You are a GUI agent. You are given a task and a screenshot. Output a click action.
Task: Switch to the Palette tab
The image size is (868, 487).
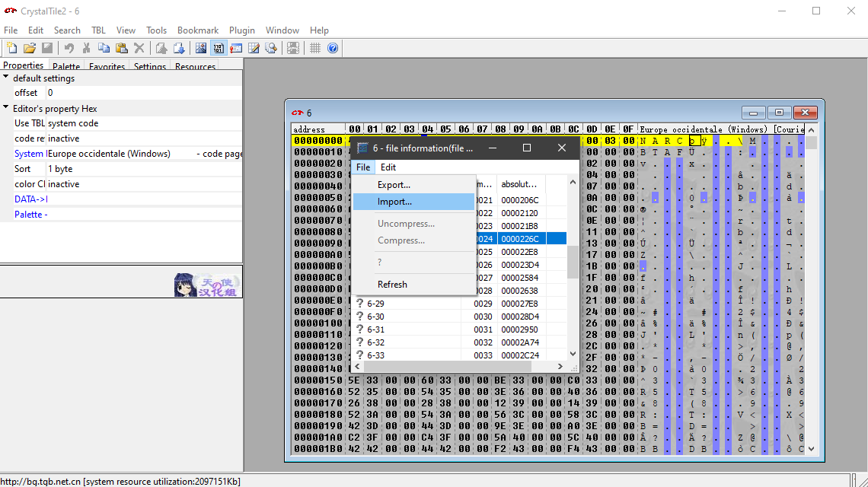click(x=66, y=67)
